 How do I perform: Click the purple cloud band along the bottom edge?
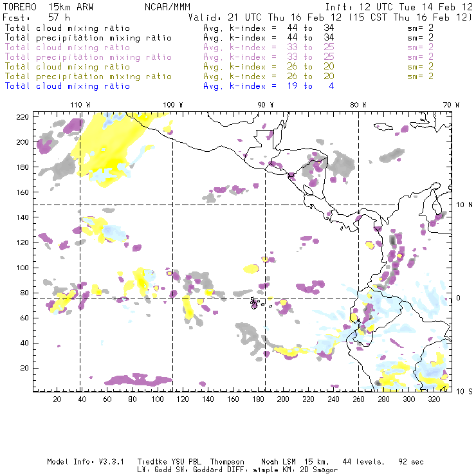click(138, 380)
